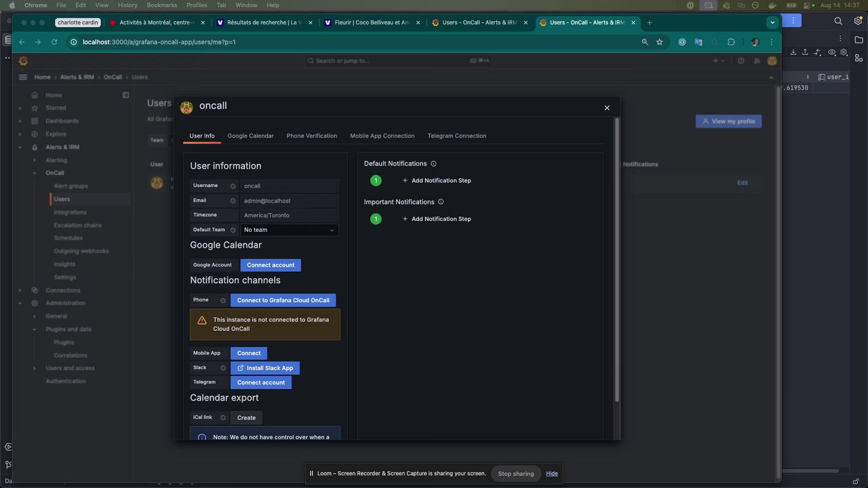The height and width of the screenshot is (488, 868).
Task: Collapse the Alerts & IRM section
Action: (x=20, y=147)
